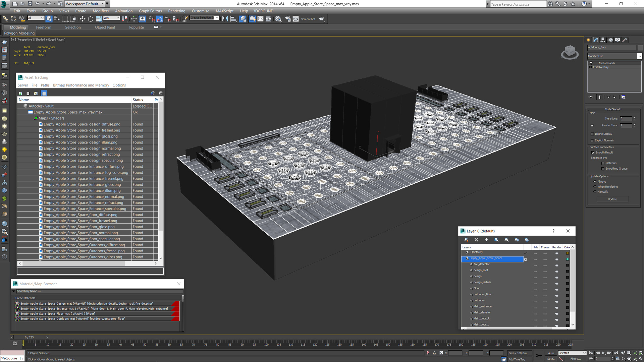Choose the Select and Move tool
The height and width of the screenshot is (362, 644).
point(82,19)
